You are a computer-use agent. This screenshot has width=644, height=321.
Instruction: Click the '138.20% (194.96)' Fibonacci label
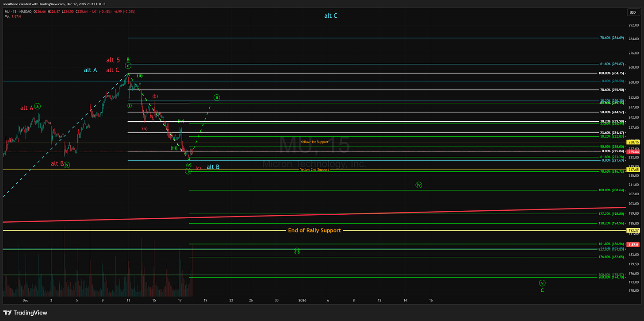click(612, 223)
